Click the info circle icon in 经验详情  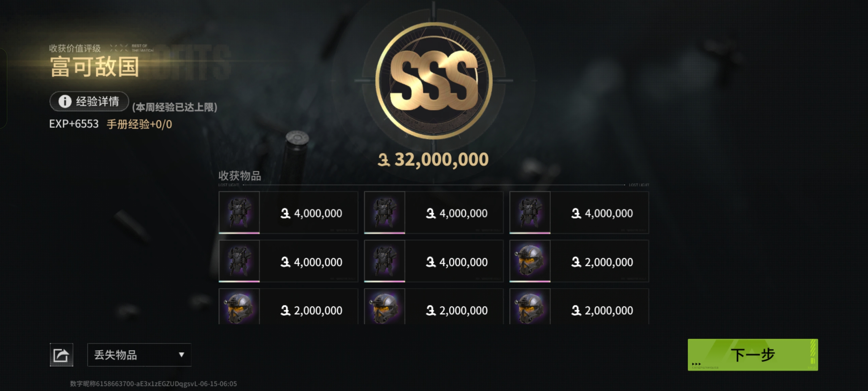[x=65, y=101]
